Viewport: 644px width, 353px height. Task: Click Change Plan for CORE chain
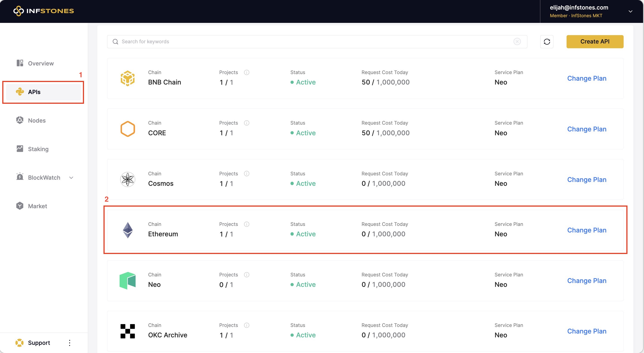586,129
